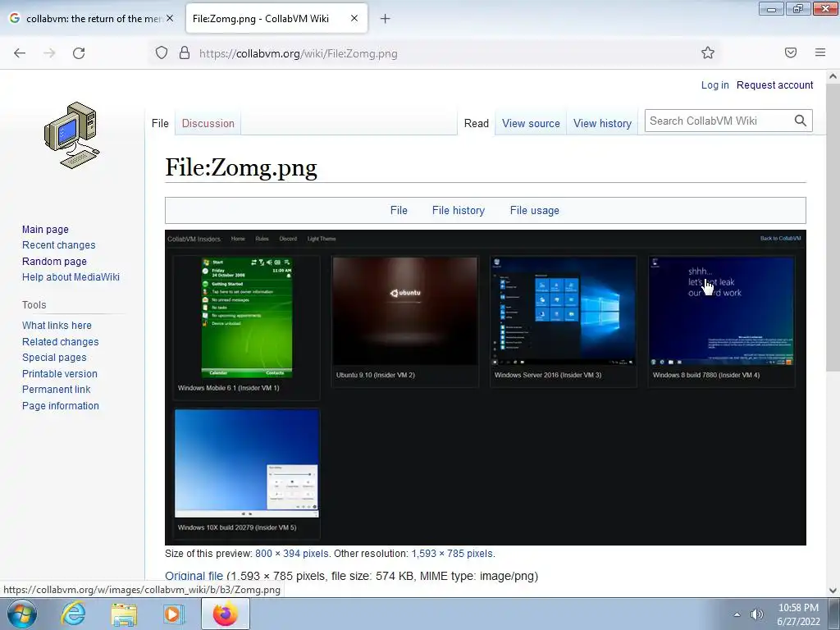840x630 pixels.
Task: Close the File:Zomg.png tab
Action: tap(354, 18)
